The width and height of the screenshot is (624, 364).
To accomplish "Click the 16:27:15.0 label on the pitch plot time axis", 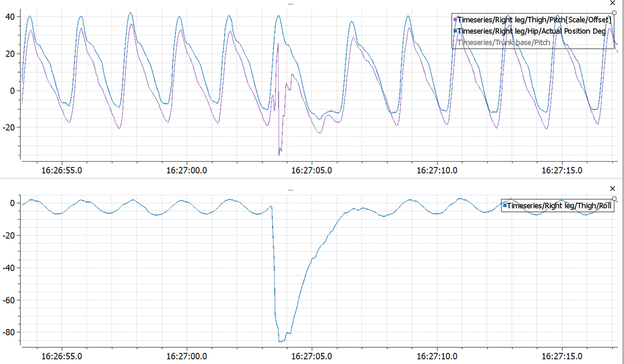I will pos(562,170).
